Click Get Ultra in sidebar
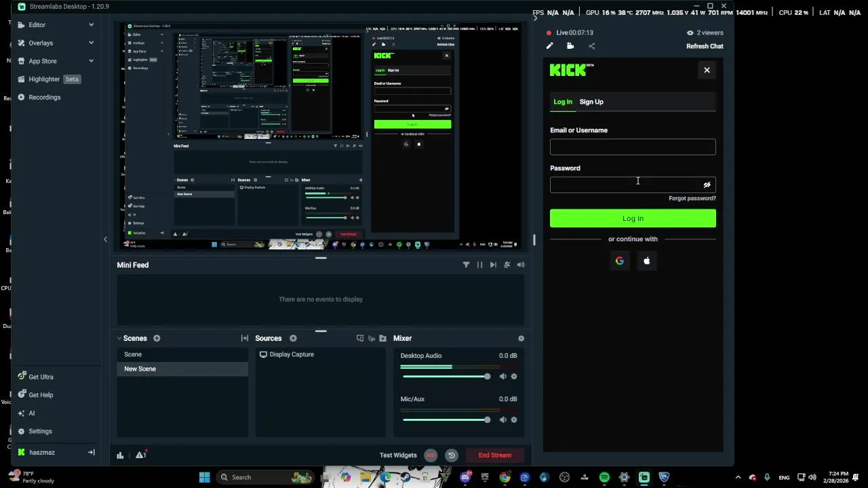Viewport: 868px width, 488px height. [41, 377]
